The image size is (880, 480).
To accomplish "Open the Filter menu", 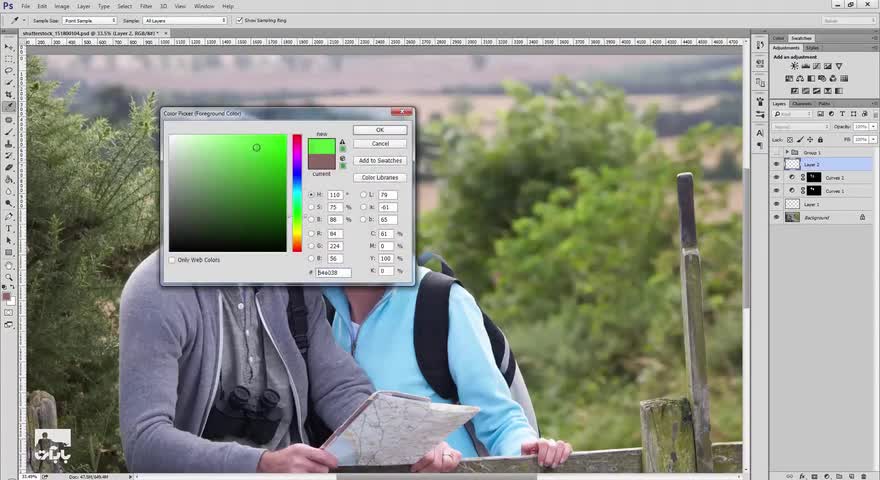I will pyautogui.click(x=146, y=6).
